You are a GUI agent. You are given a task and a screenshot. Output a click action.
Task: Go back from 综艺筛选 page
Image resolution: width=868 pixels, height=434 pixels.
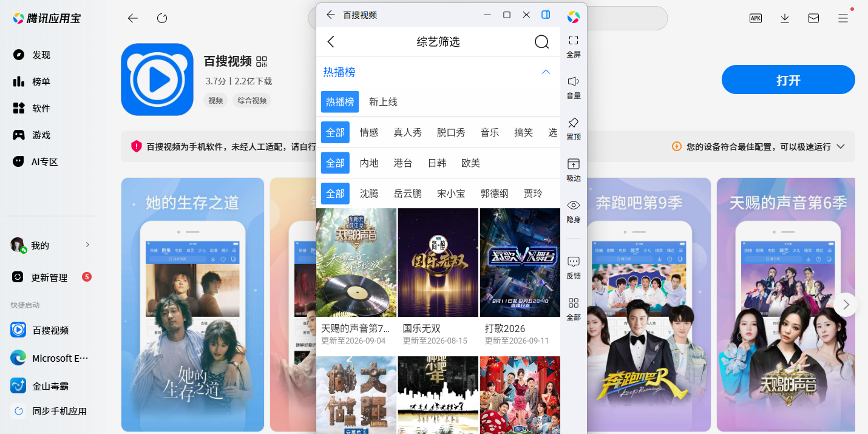(x=331, y=41)
